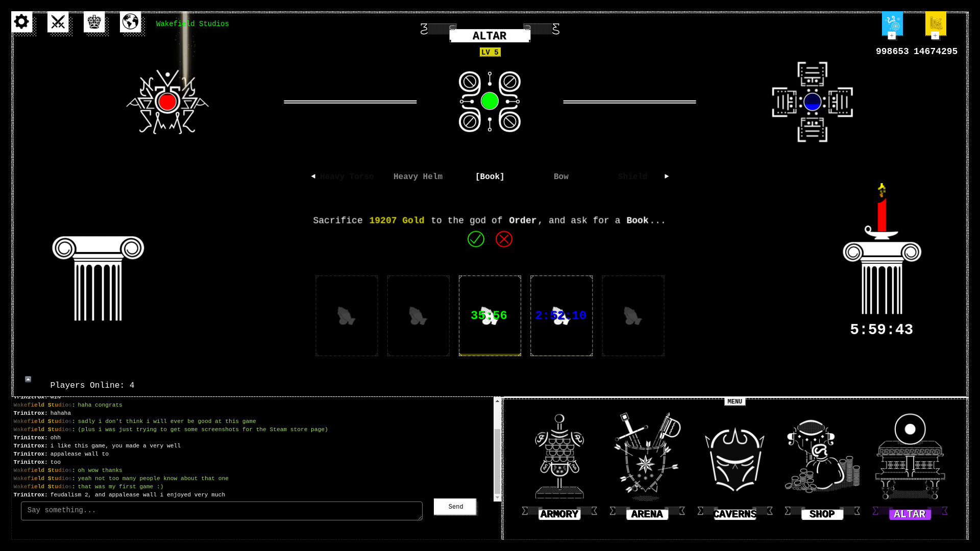Confirm the sacrifice with the green checkmark
The image size is (980, 551).
point(476,239)
